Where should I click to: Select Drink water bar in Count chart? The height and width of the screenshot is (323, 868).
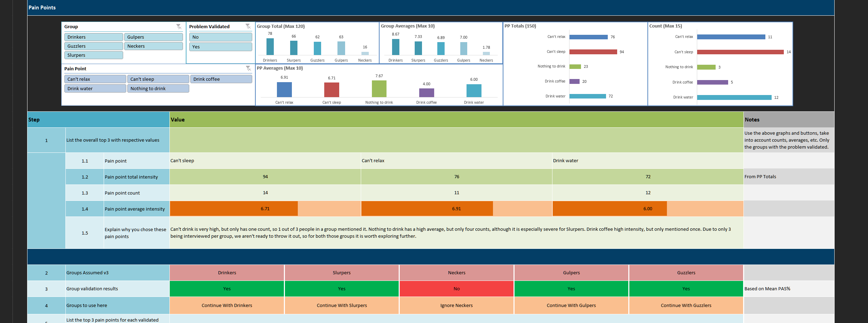pos(734,97)
